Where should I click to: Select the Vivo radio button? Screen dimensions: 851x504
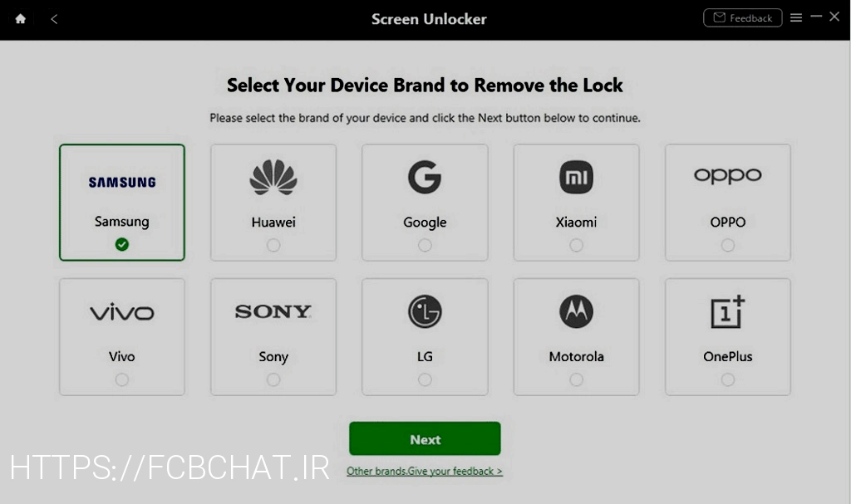(121, 379)
